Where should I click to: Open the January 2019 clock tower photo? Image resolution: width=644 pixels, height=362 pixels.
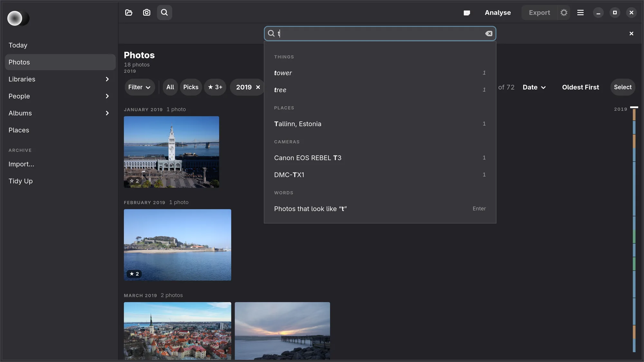(x=171, y=152)
